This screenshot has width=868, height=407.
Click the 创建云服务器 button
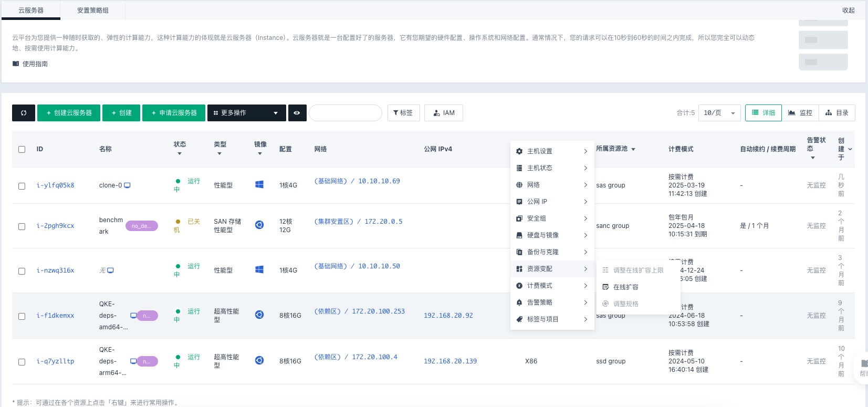click(69, 113)
